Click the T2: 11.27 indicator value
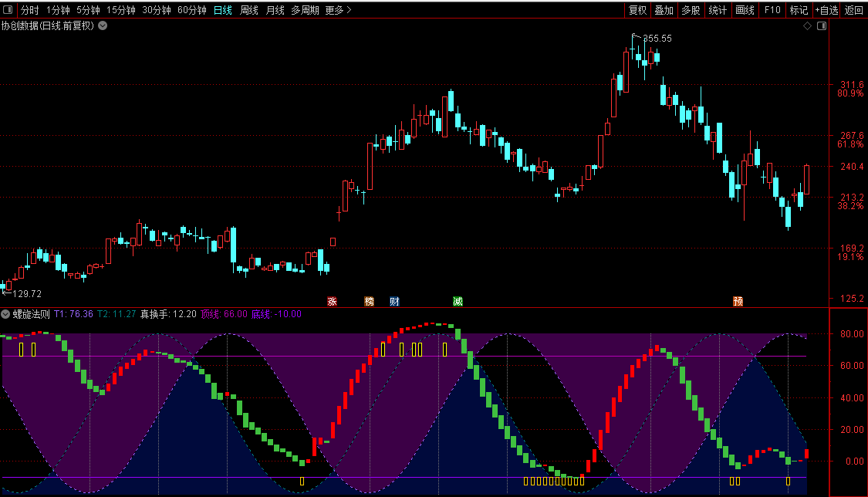The height and width of the screenshot is (497, 868). click(x=117, y=314)
